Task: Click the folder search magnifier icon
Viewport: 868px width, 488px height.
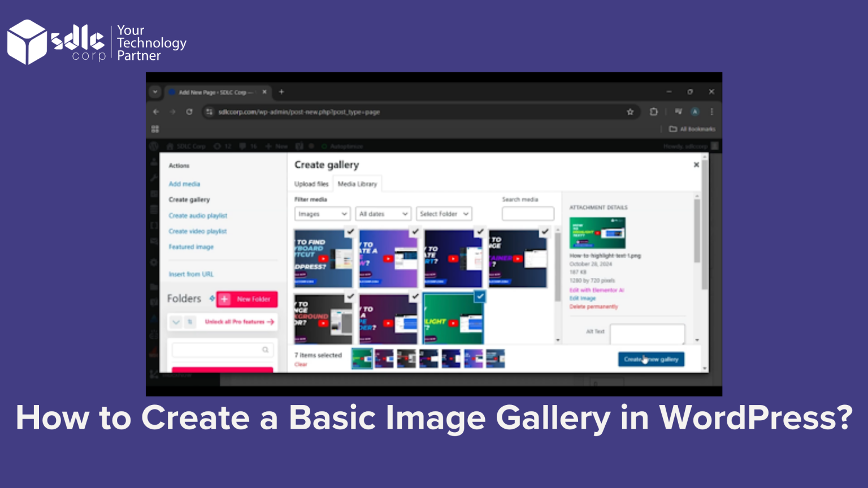Action: click(x=265, y=350)
